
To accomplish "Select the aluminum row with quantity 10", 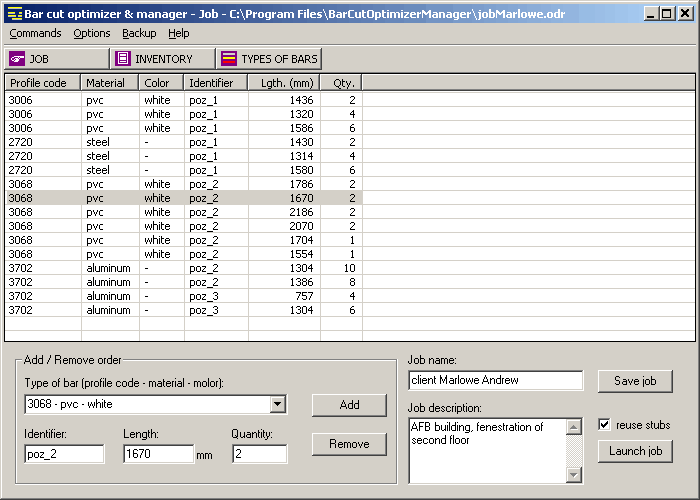I will [183, 268].
